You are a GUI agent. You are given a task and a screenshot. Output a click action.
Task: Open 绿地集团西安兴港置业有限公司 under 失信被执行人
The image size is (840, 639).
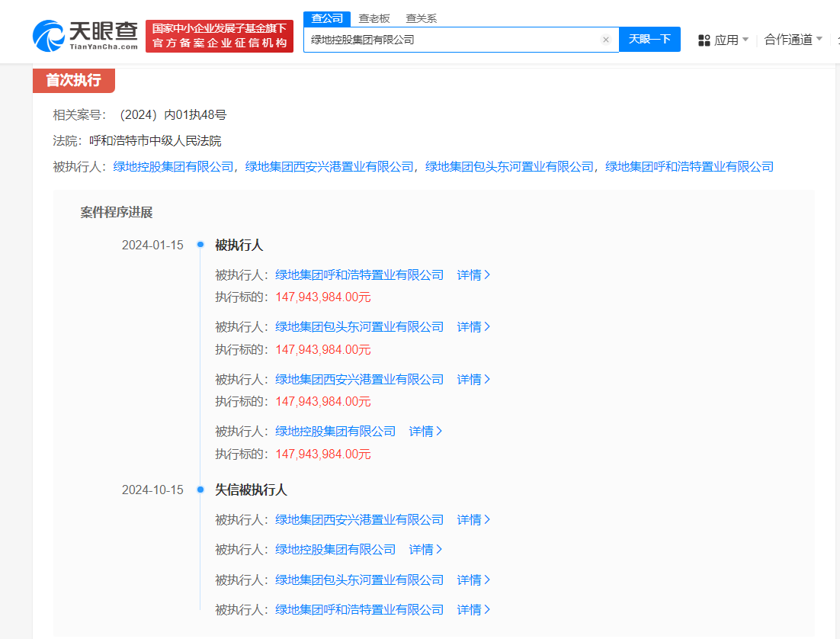click(x=360, y=520)
